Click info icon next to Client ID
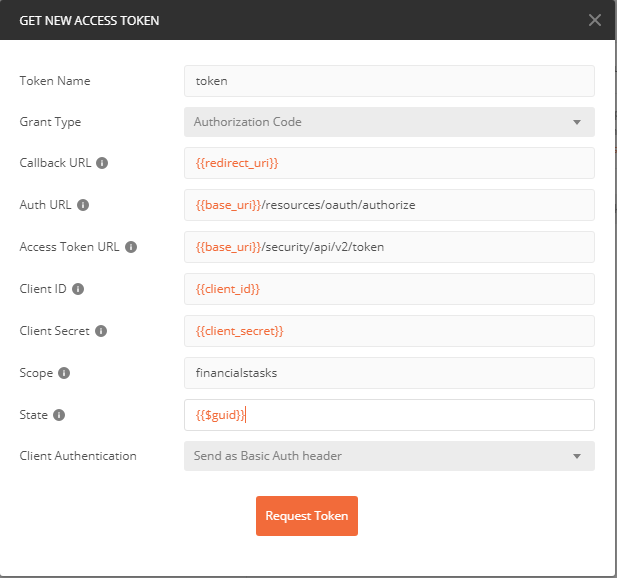Viewport: 617px width, 579px height. [x=78, y=289]
